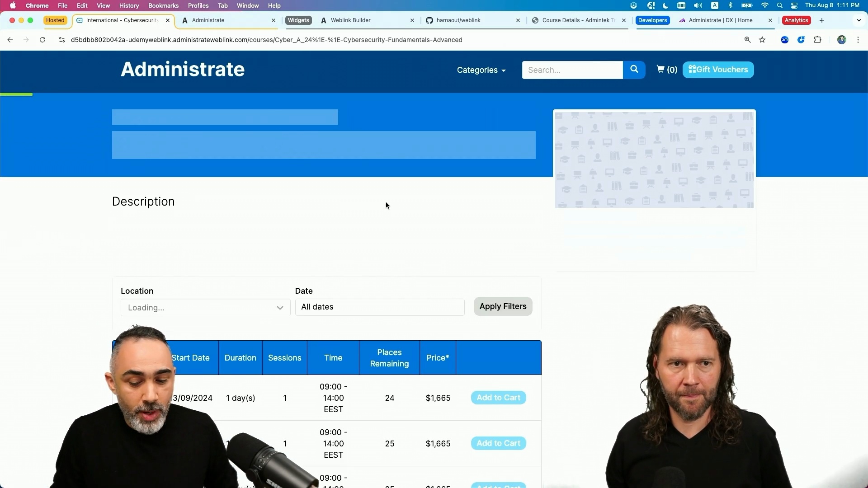The height and width of the screenshot is (488, 868).
Task: Open the Widgets tab group
Action: [298, 20]
